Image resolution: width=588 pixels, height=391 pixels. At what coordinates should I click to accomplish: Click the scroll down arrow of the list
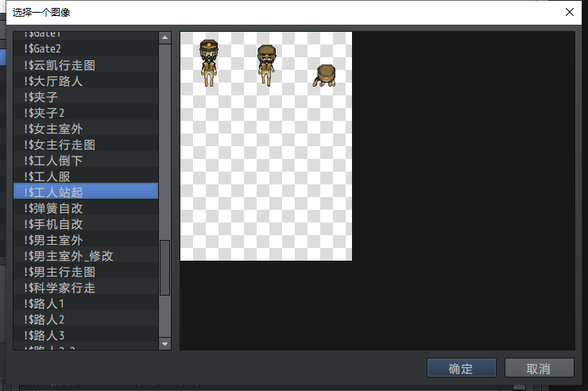pos(165,344)
